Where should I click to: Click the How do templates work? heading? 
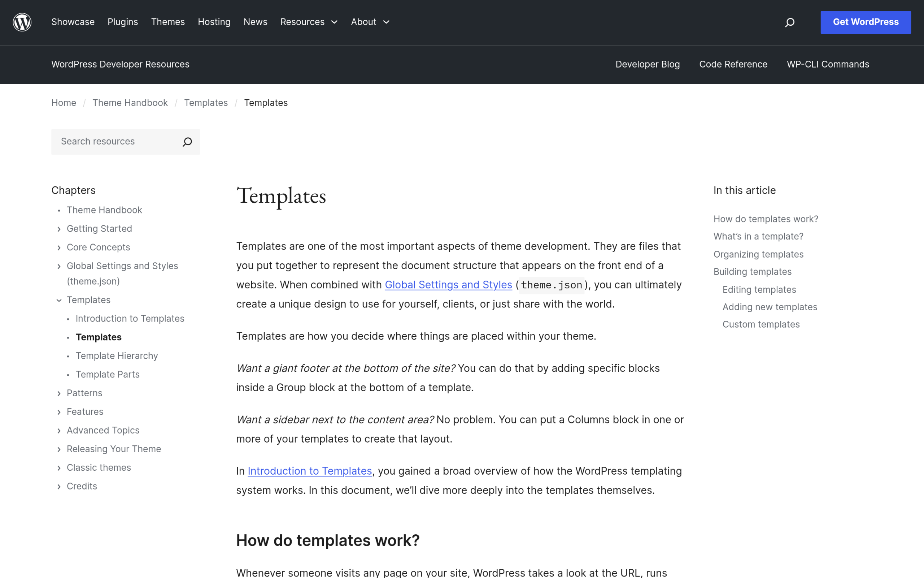tap(328, 541)
